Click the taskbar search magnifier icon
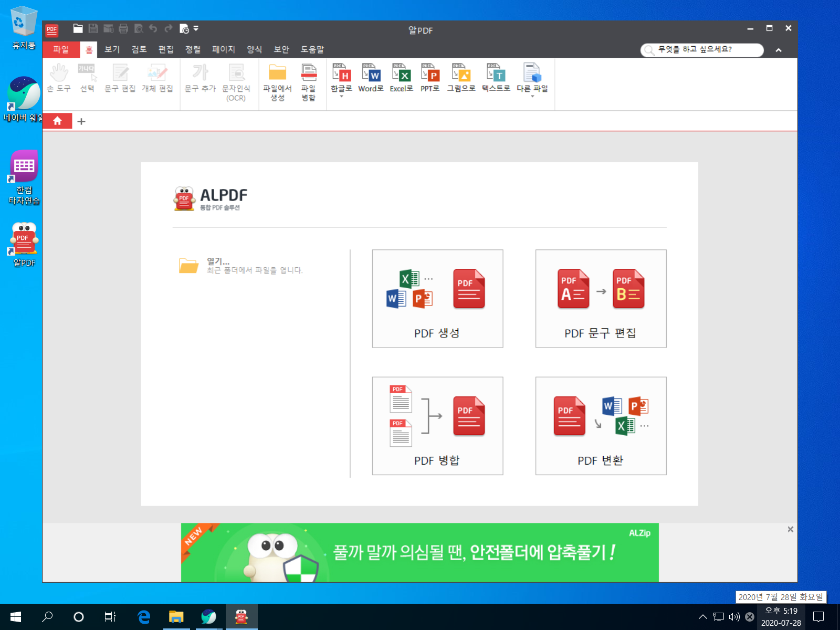840x630 pixels. [47, 617]
